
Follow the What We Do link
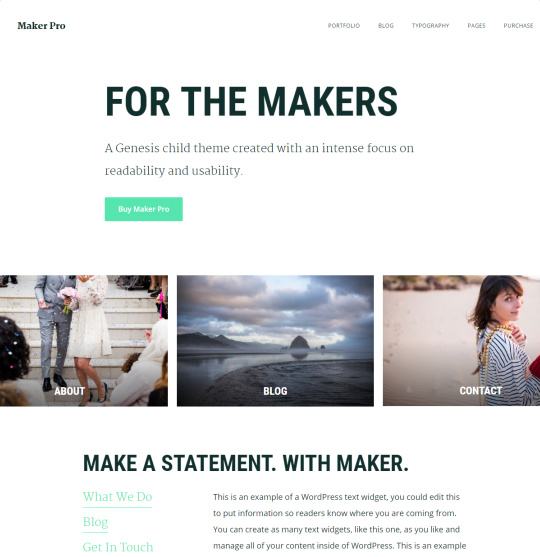click(x=117, y=496)
